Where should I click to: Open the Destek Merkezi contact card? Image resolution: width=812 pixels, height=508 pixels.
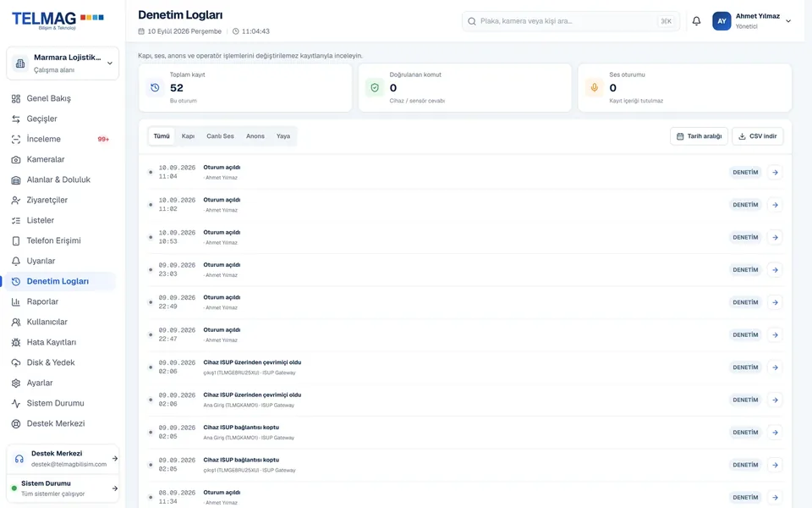tap(63, 459)
